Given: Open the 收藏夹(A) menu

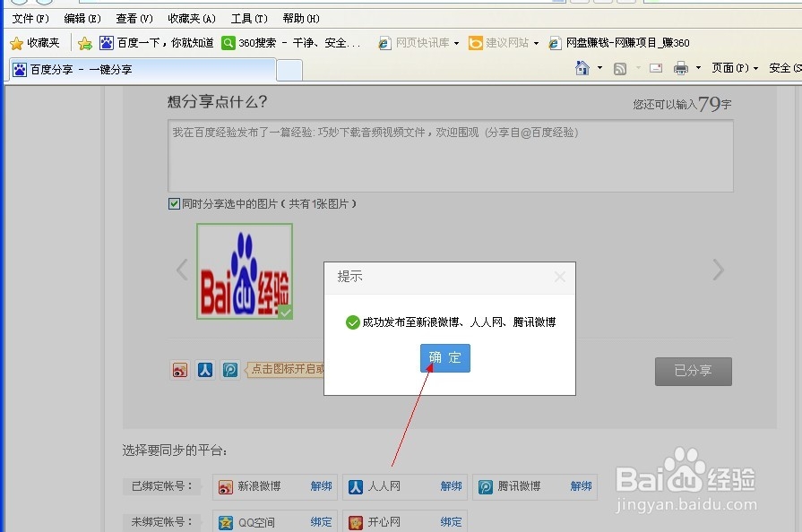Looking at the screenshot, I should pos(192,19).
